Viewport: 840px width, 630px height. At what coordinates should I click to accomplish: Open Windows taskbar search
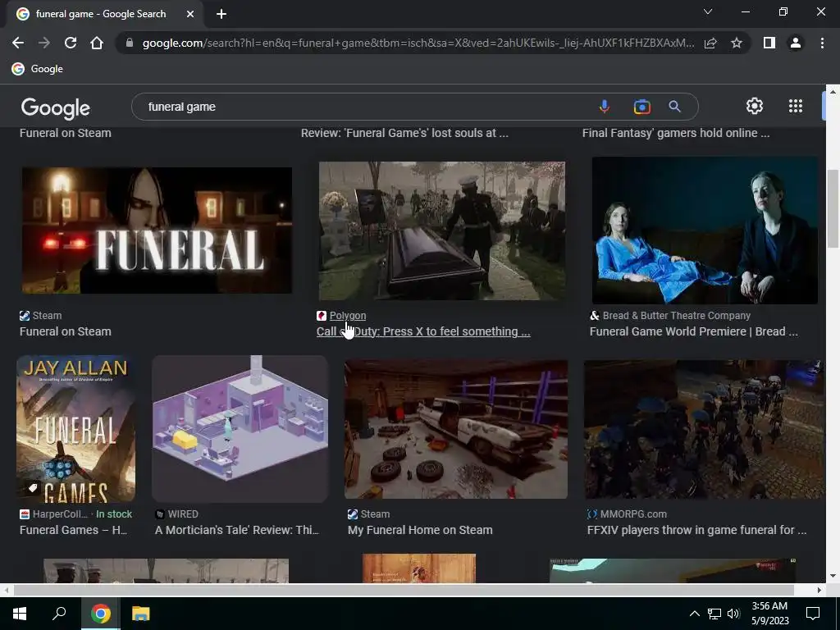click(59, 614)
